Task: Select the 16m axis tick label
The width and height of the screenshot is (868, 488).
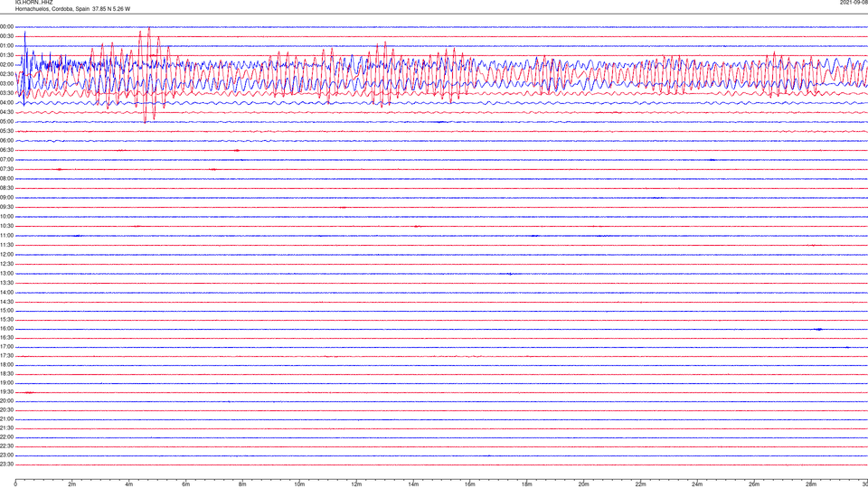Action: pos(470,484)
